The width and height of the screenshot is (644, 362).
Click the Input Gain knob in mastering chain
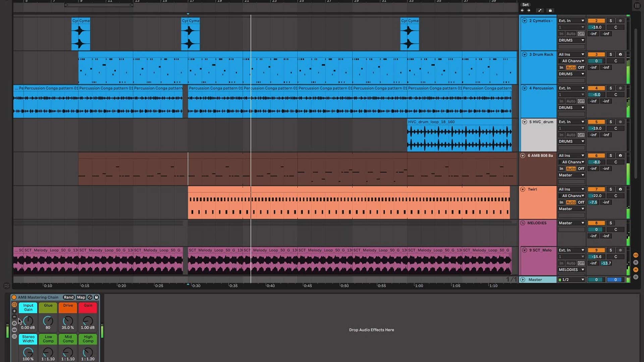pyautogui.click(x=28, y=321)
